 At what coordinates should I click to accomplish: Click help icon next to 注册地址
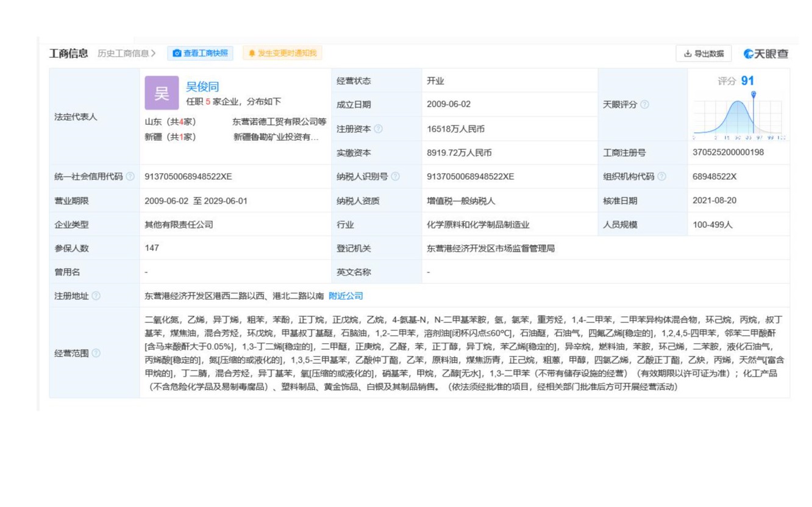[x=96, y=296]
